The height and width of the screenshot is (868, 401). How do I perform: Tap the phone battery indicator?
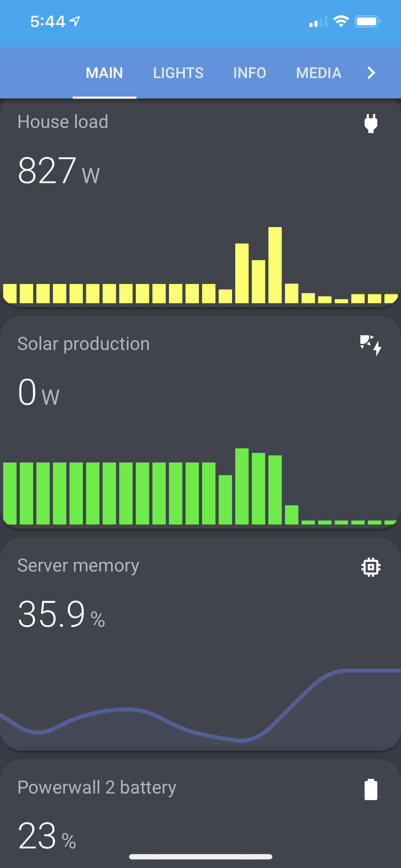pos(367,21)
